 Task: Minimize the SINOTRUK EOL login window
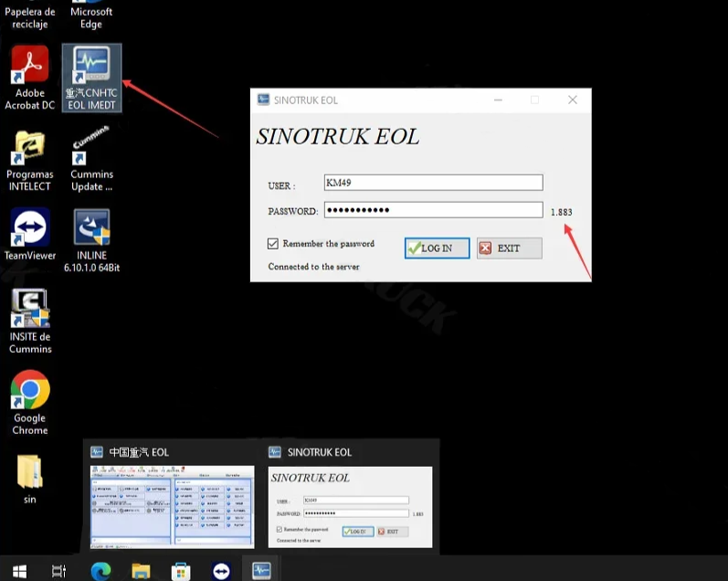tap(498, 100)
